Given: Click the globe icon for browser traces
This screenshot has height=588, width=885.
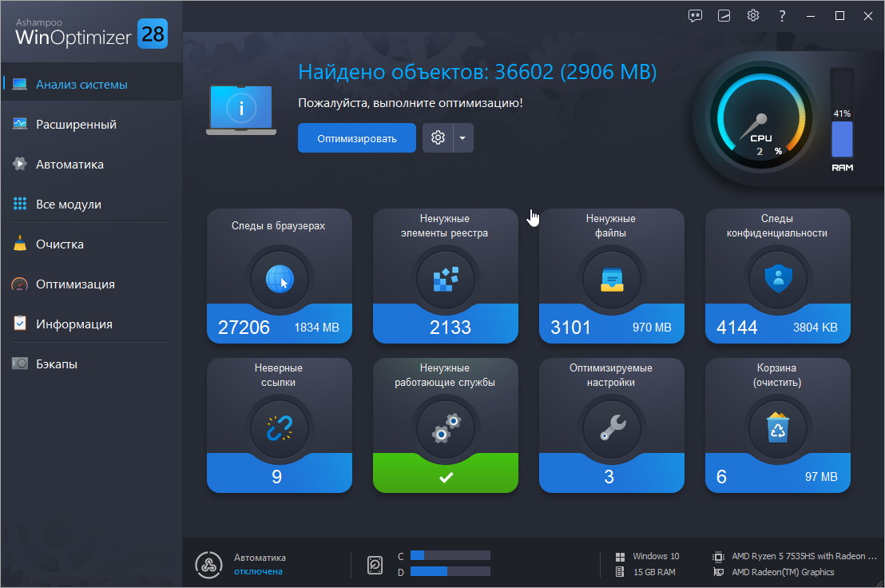Looking at the screenshot, I should (280, 280).
